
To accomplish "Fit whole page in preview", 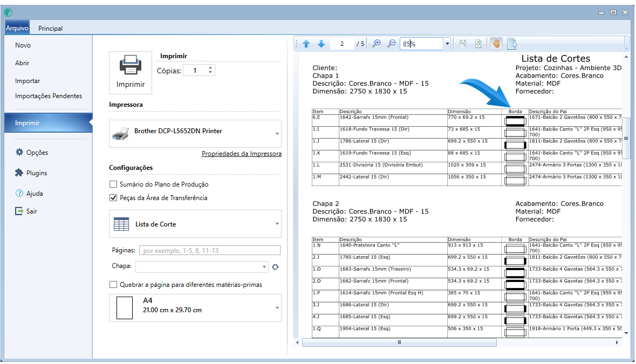I will (478, 44).
